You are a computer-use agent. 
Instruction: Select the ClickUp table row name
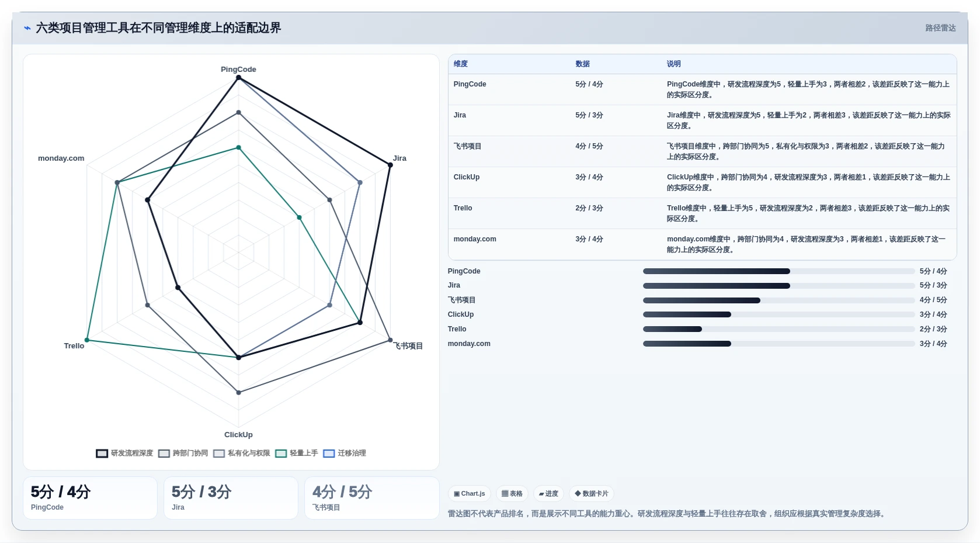tap(467, 177)
